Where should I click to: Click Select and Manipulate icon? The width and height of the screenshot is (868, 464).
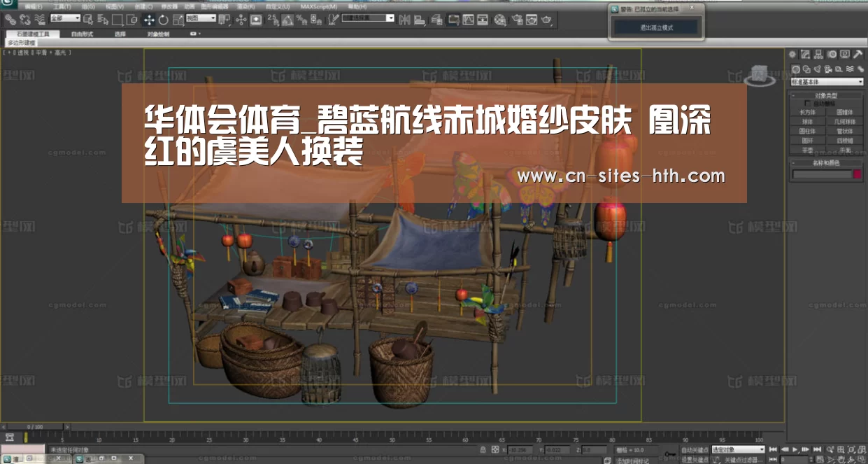(x=241, y=20)
